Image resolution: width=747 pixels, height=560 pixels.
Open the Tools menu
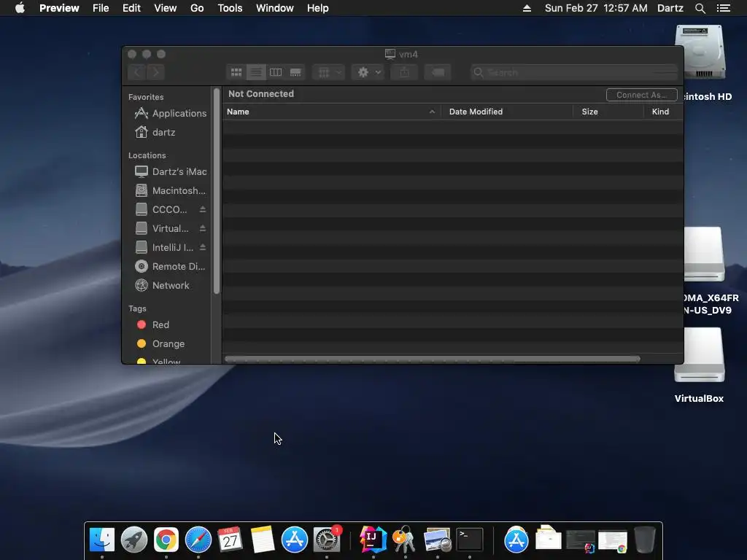tap(230, 8)
